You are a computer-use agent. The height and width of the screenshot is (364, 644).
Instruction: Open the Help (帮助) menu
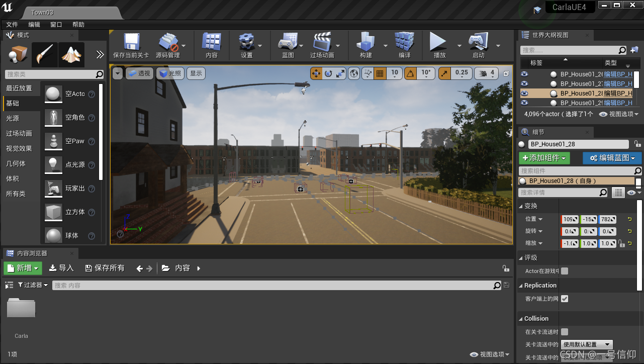[x=78, y=25]
